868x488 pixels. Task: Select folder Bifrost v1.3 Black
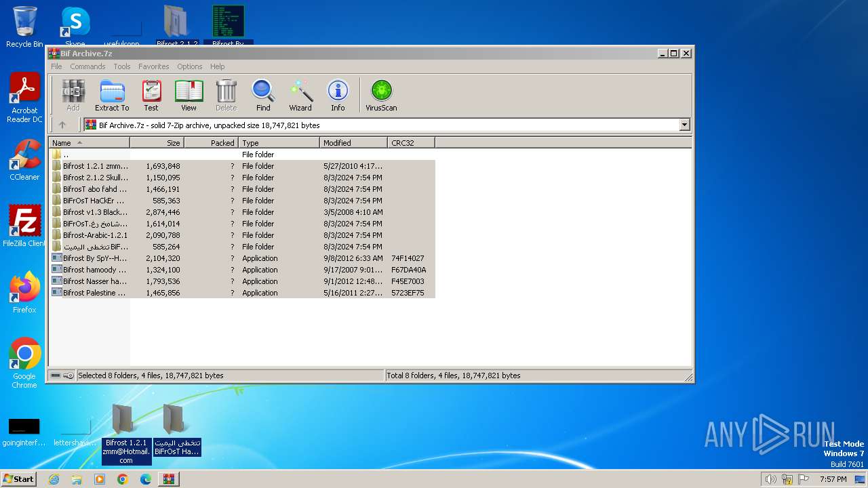point(241,212)
